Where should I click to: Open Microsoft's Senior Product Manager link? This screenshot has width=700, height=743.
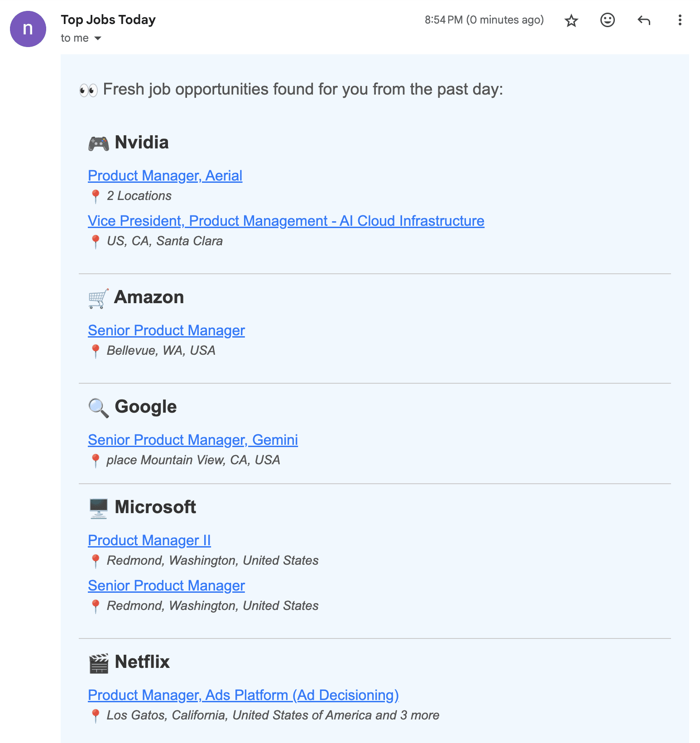[x=166, y=586]
